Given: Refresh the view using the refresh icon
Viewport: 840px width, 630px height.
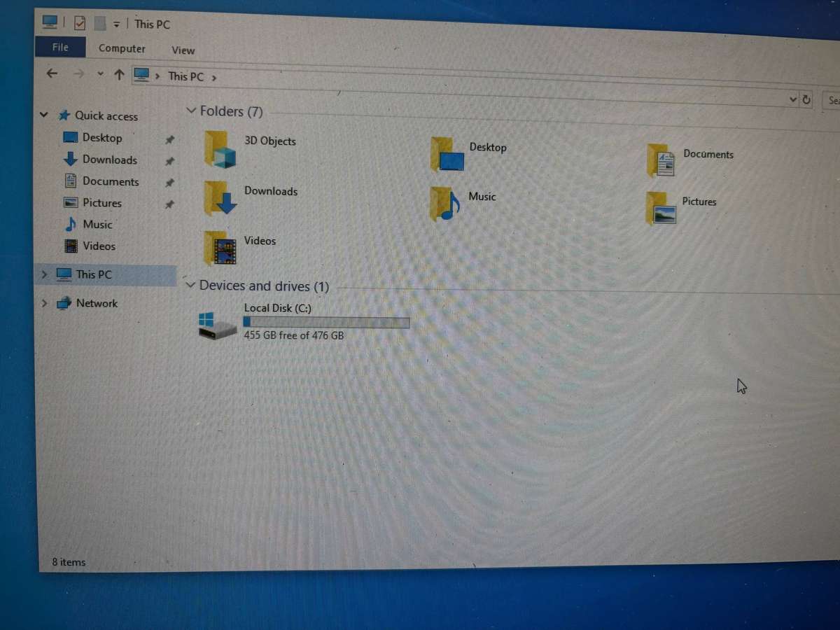Looking at the screenshot, I should coord(806,99).
